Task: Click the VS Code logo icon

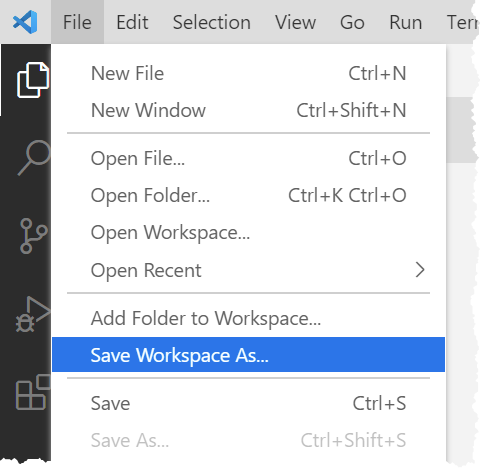Action: pos(25,22)
